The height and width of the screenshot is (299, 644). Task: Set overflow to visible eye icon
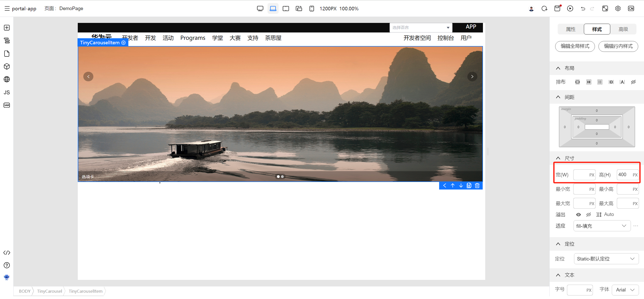(x=579, y=215)
